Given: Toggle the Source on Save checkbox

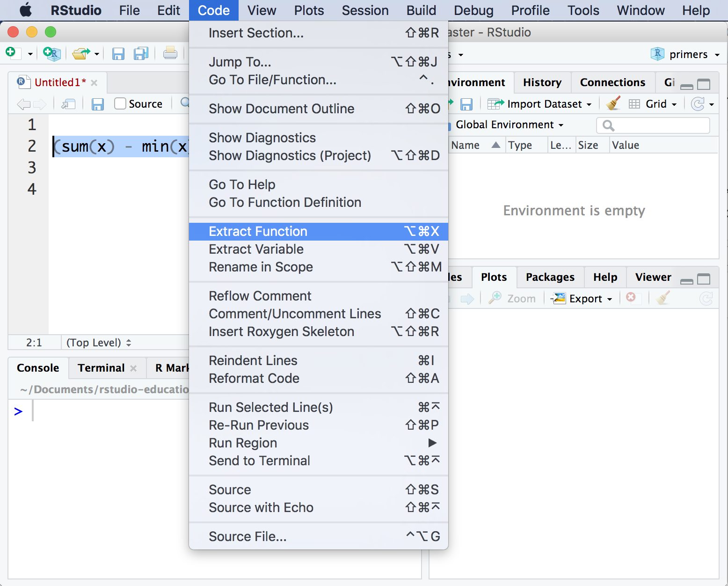Looking at the screenshot, I should 120,103.
